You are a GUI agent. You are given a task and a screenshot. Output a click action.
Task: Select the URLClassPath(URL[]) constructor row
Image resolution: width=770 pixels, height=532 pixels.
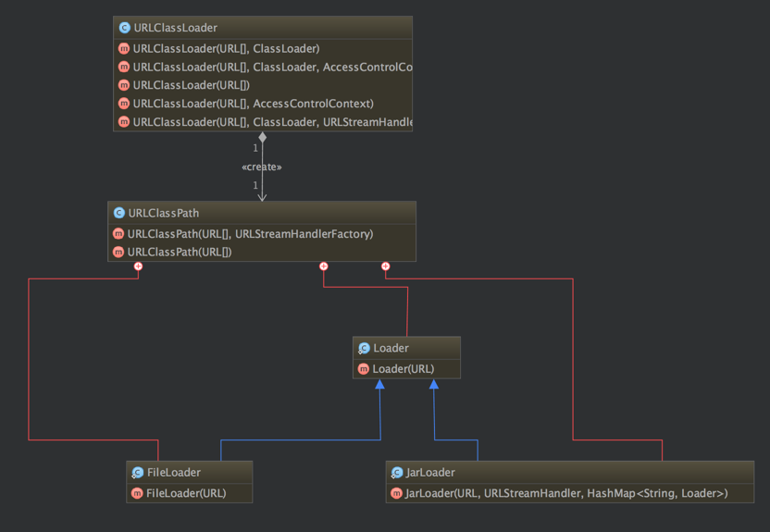180,252
